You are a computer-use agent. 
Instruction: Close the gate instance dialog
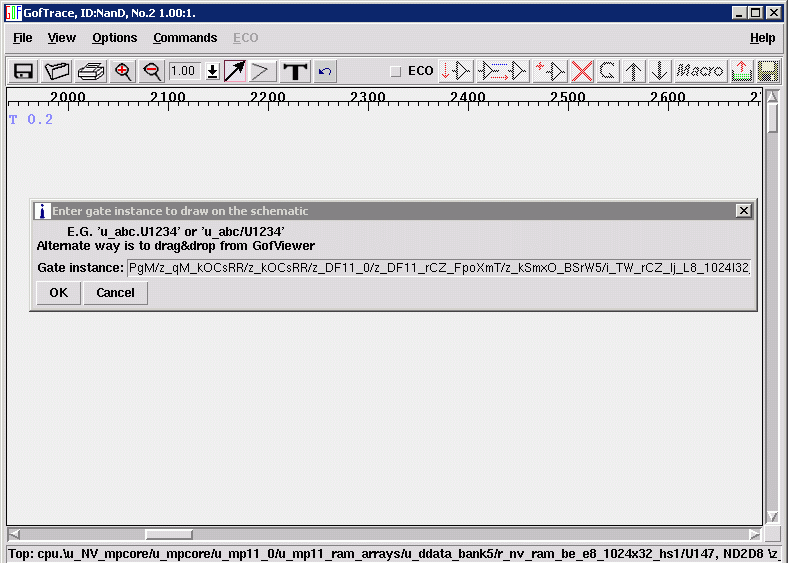[x=743, y=211]
